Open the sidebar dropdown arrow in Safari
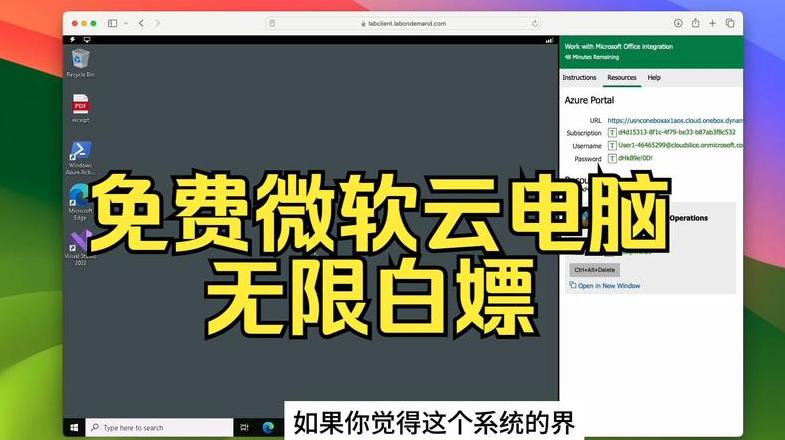The width and height of the screenshot is (785, 440). pyautogui.click(x=126, y=23)
